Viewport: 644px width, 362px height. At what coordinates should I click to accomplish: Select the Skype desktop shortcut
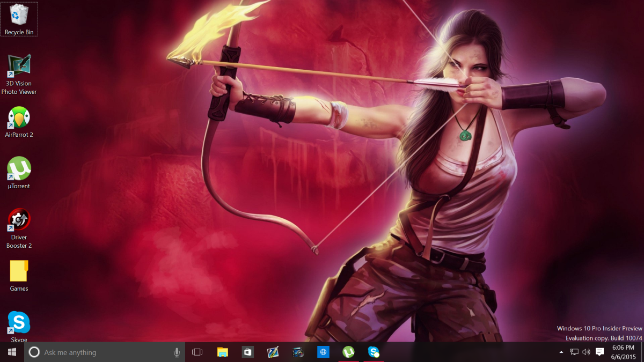pos(19,327)
